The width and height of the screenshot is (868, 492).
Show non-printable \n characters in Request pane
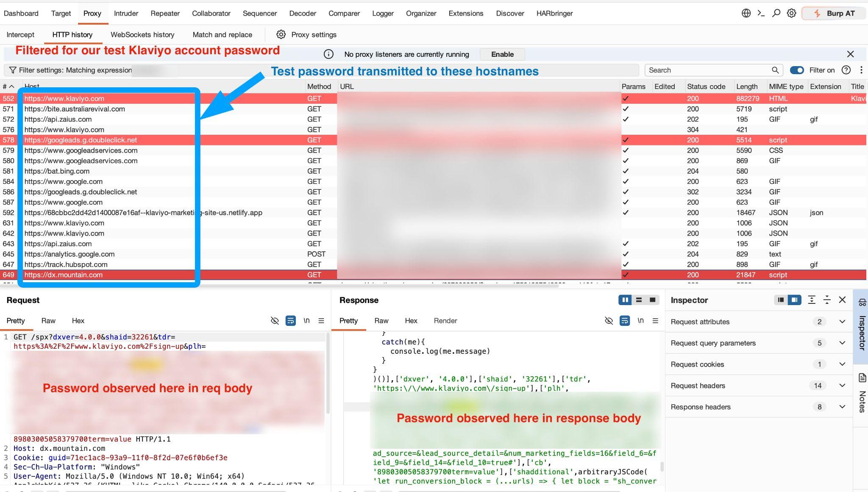(x=306, y=321)
